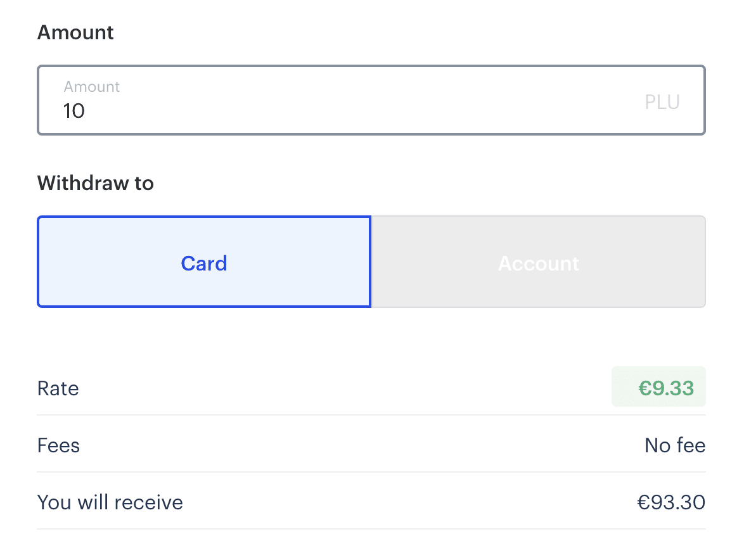
Task: Click the Fees label text
Action: (x=59, y=445)
